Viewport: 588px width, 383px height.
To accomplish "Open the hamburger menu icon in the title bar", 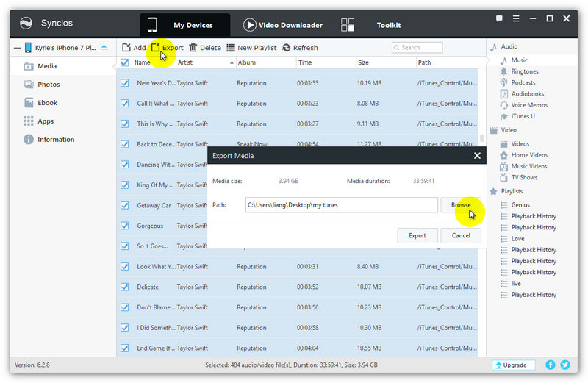I will click(516, 18).
